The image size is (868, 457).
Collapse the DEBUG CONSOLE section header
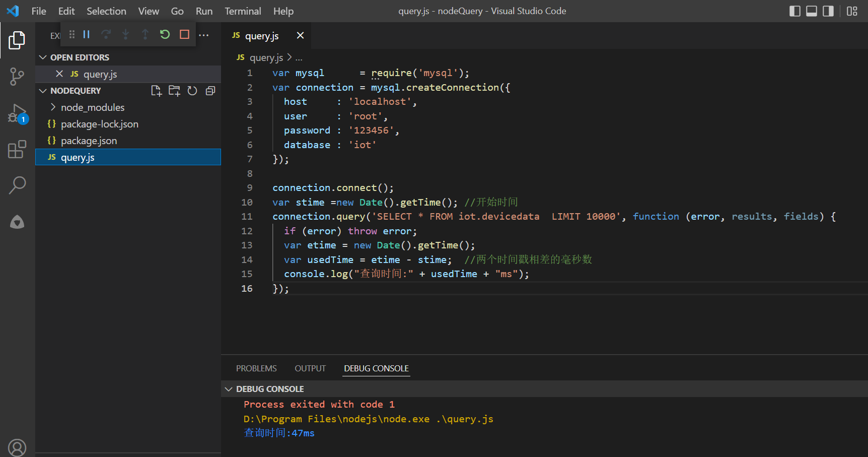[229, 389]
